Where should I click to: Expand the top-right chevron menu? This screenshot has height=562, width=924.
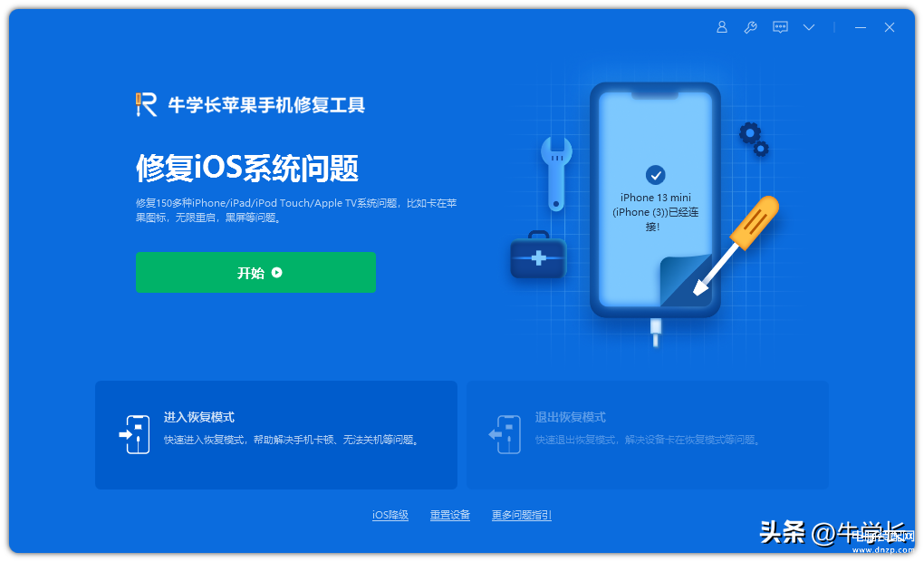[809, 27]
